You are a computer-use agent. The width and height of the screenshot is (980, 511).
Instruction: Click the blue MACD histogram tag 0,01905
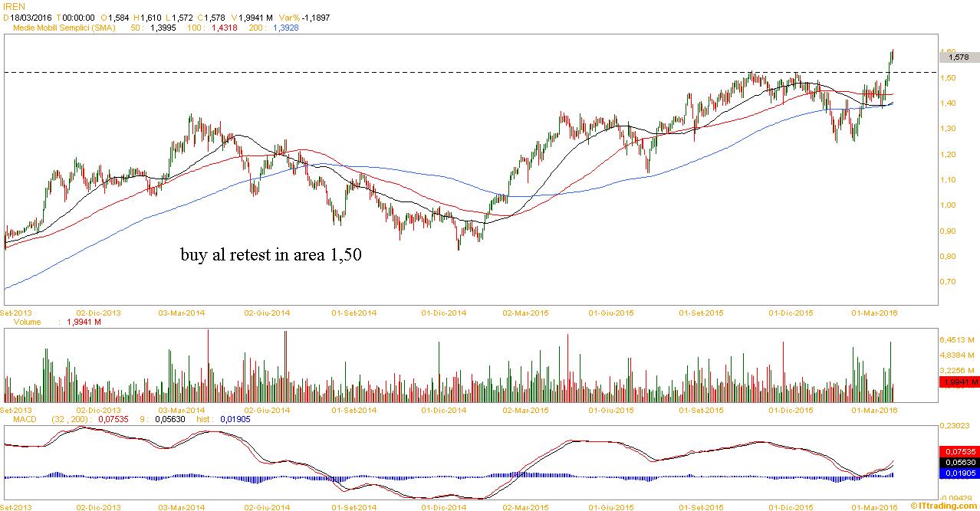click(959, 474)
